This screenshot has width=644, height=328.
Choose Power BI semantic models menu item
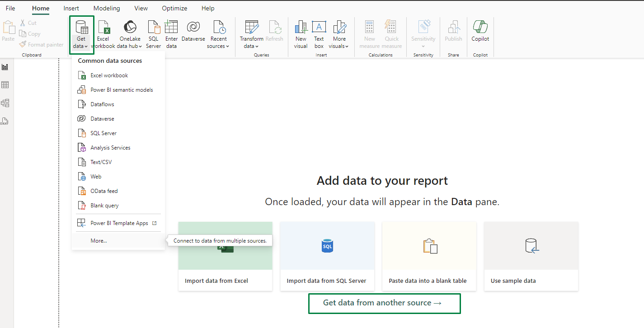point(118,90)
